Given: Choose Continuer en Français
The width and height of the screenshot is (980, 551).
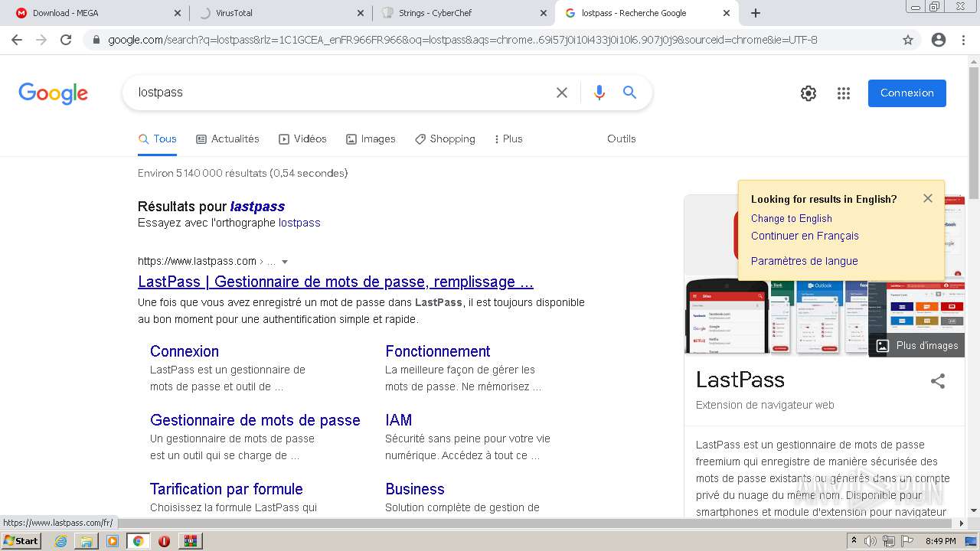Looking at the screenshot, I should pyautogui.click(x=805, y=236).
